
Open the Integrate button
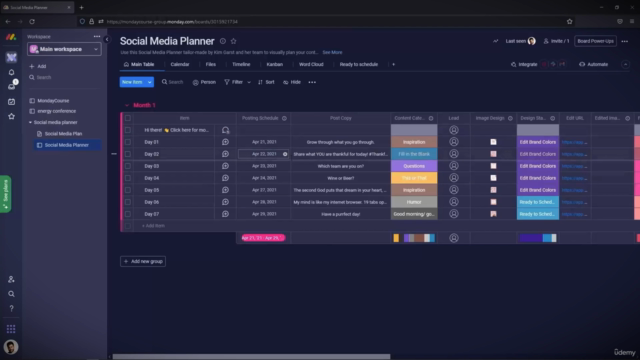[x=524, y=64]
